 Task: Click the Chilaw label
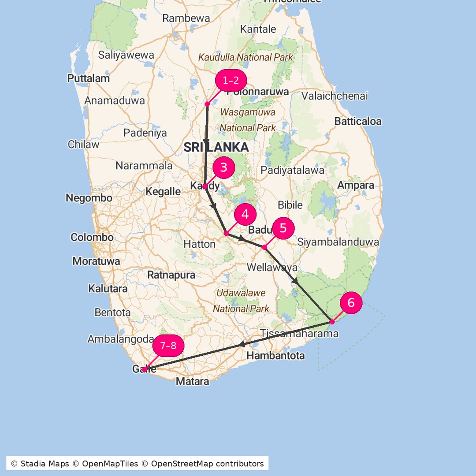click(83, 144)
